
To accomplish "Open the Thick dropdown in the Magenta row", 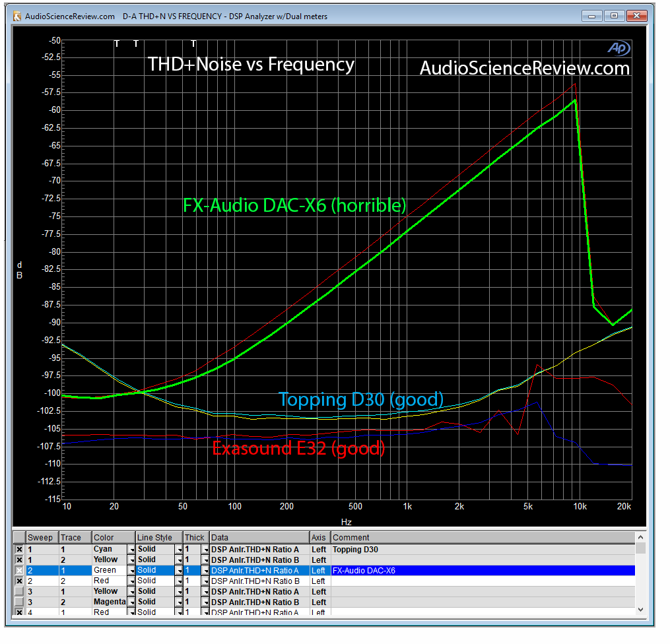I will [x=205, y=602].
